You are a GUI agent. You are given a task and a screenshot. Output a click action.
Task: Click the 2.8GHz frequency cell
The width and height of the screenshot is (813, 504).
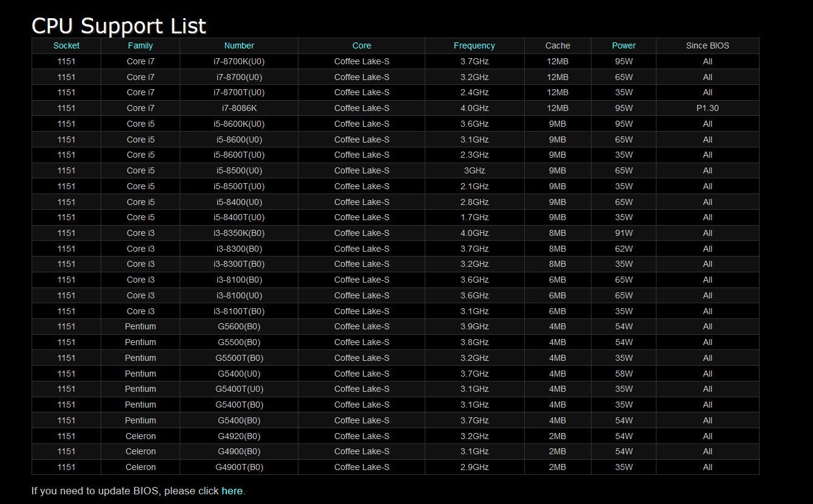click(x=474, y=202)
